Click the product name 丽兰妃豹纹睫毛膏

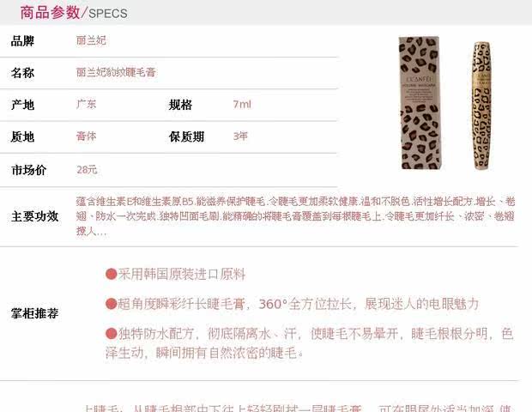coord(116,72)
